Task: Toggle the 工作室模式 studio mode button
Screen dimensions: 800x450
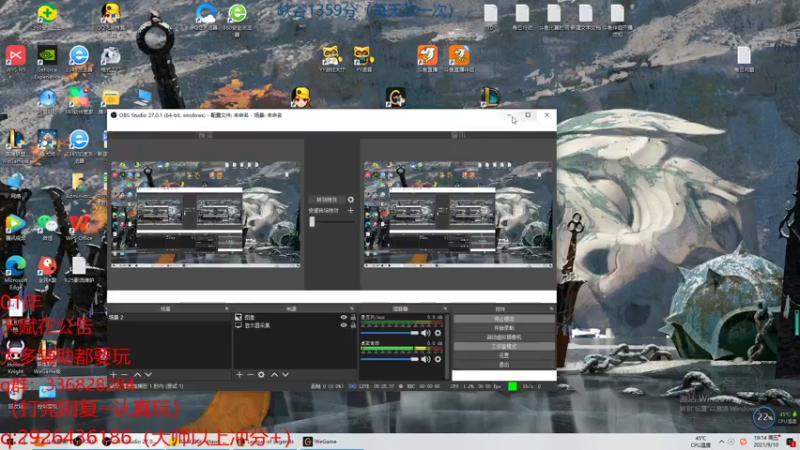Action: coord(504,346)
